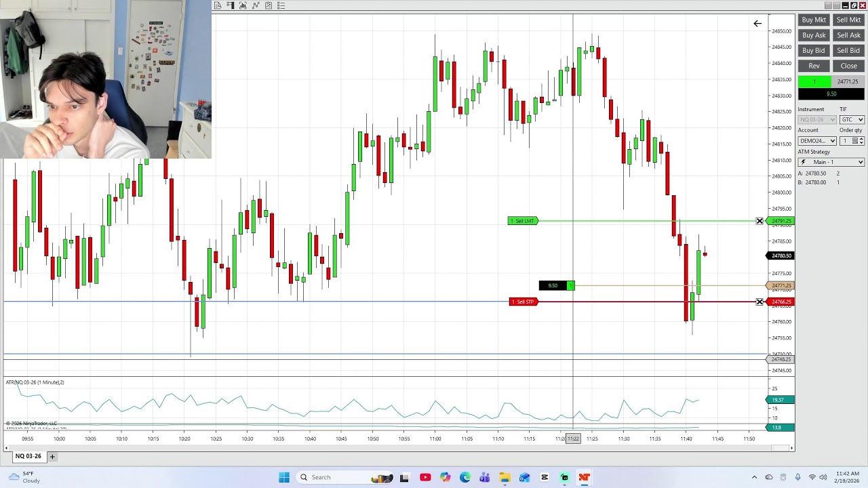Click the Sell STP order flag
Image resolution: width=868 pixels, height=488 pixels.
click(524, 302)
